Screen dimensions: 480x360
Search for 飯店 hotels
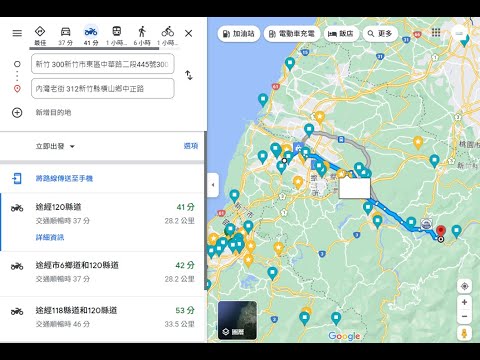341,34
